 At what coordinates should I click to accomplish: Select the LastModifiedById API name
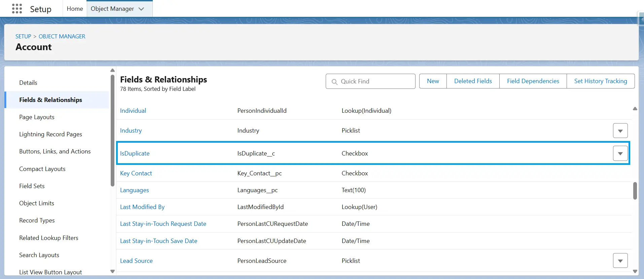point(260,207)
